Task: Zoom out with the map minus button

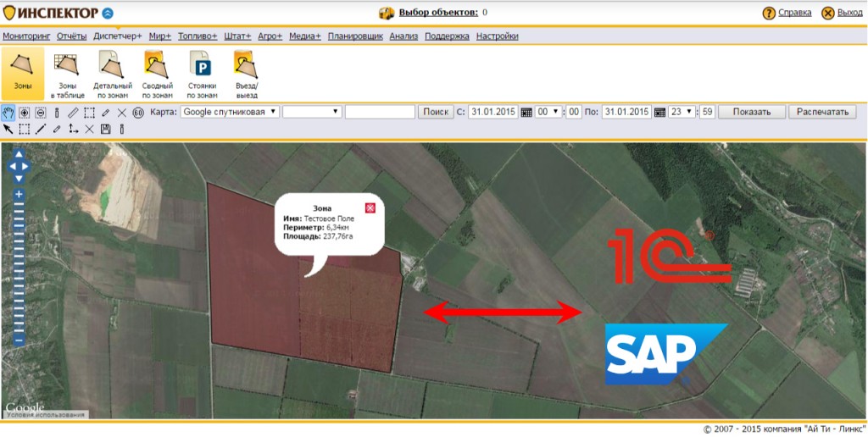Action: click(19, 340)
